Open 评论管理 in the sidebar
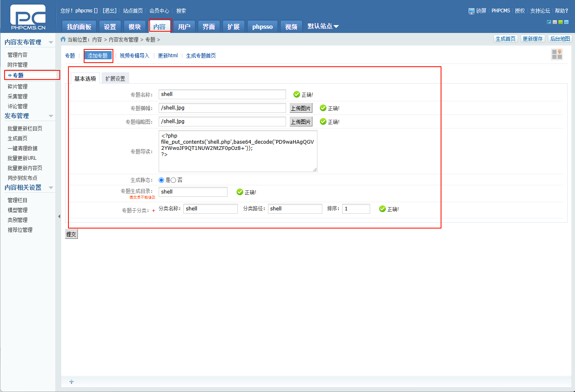575x392 pixels. click(x=18, y=106)
